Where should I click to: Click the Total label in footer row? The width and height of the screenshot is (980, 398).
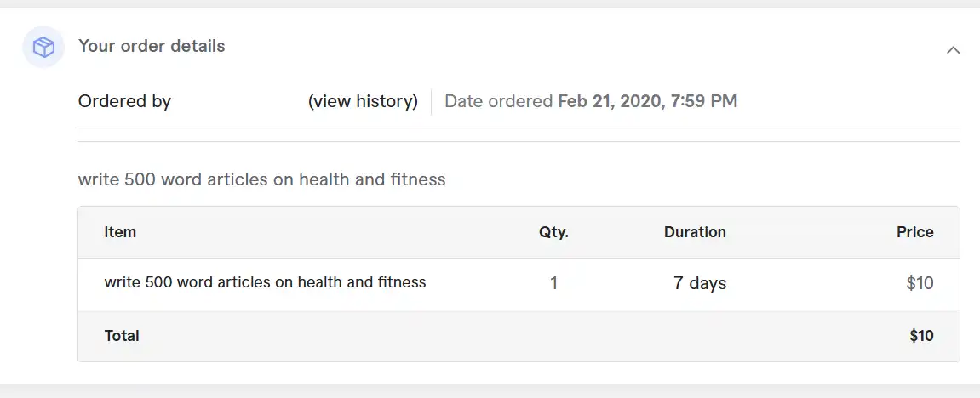(x=122, y=336)
